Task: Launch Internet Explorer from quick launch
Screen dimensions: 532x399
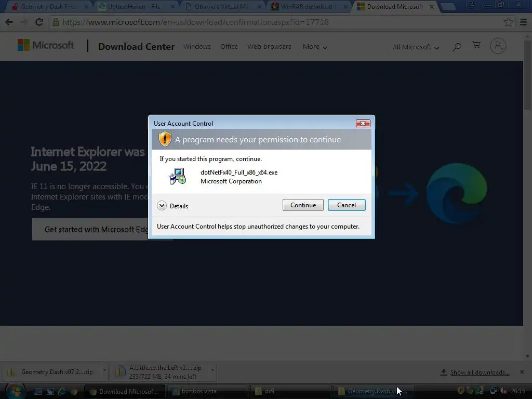Action: [62, 392]
